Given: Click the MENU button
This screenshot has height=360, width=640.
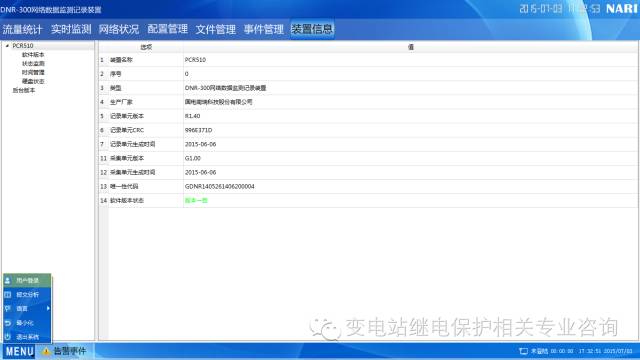Looking at the screenshot, I should coord(20,351).
